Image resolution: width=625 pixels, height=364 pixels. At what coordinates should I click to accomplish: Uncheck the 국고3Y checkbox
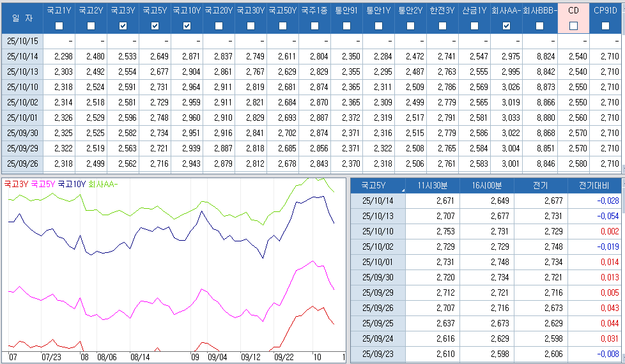point(123,26)
